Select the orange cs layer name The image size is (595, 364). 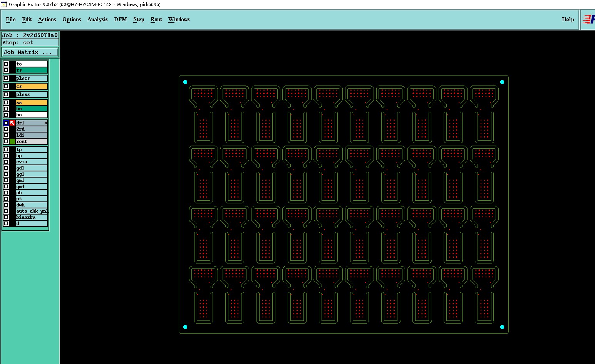pyautogui.click(x=32, y=86)
